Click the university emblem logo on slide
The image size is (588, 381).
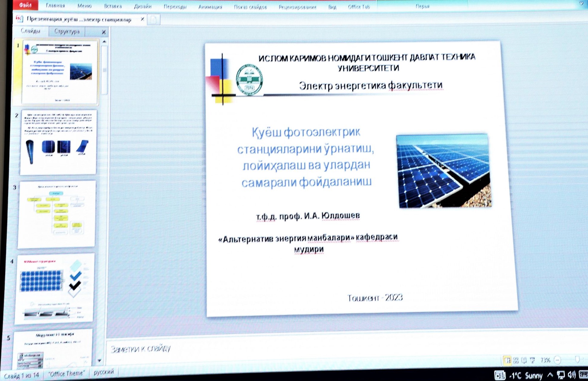[x=249, y=80]
